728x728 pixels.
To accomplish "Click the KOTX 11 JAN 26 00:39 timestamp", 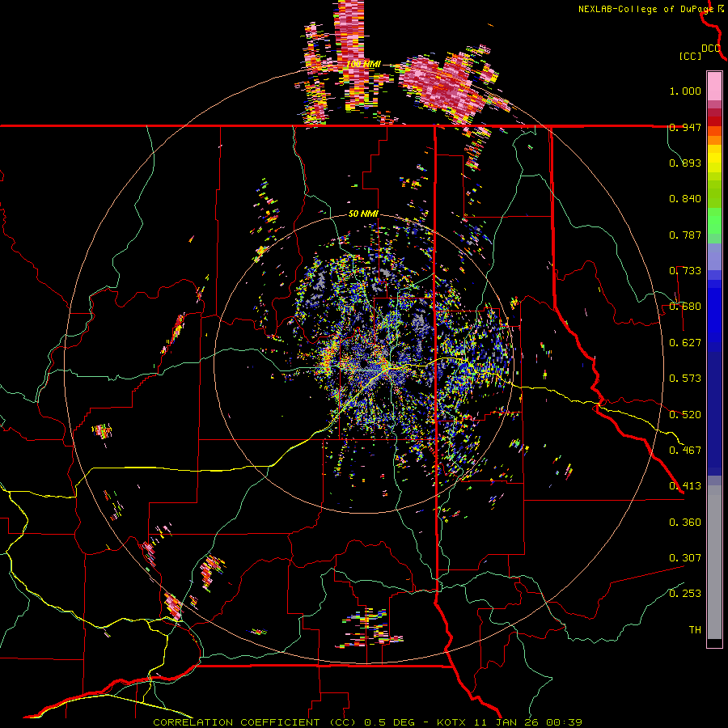I will click(x=510, y=722).
